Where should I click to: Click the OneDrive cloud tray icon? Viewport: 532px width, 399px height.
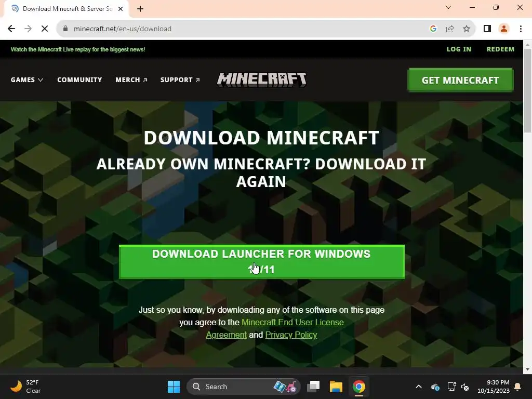435,387
